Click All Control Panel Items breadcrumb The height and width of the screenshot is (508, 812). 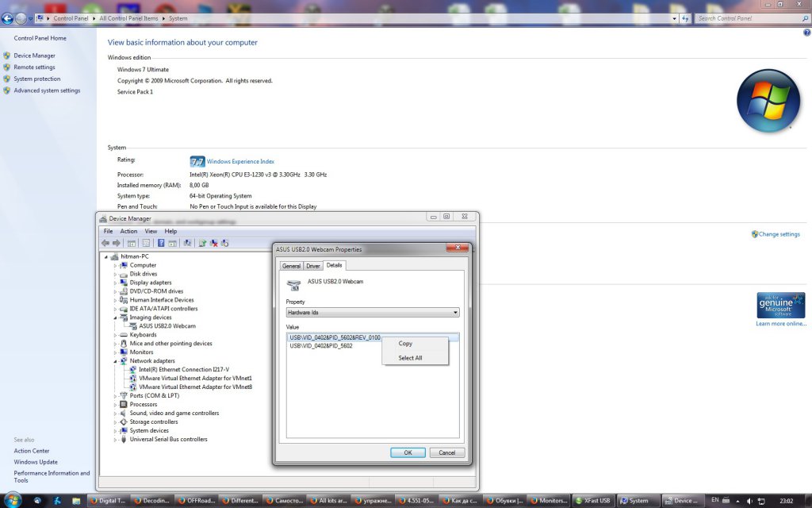(128, 18)
